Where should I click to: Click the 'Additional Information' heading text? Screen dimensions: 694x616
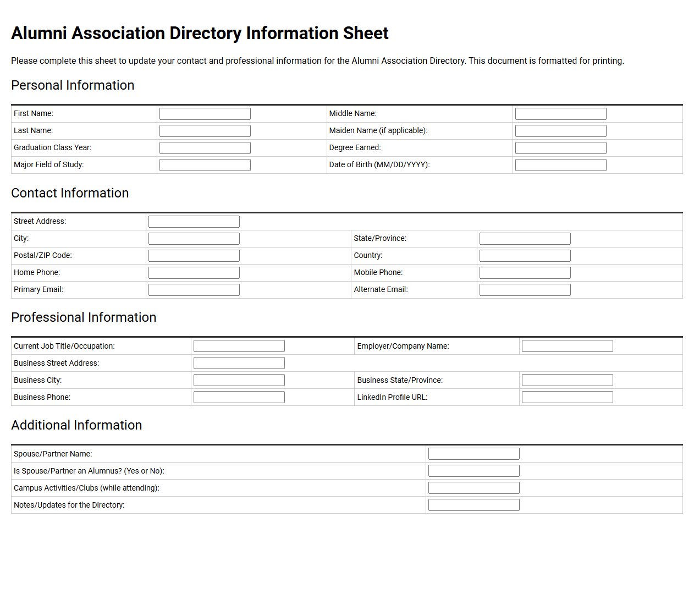(x=76, y=425)
